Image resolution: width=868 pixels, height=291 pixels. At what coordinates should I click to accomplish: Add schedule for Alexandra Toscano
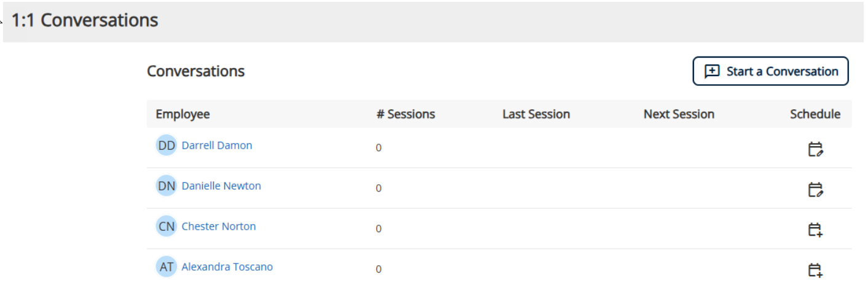tap(815, 271)
